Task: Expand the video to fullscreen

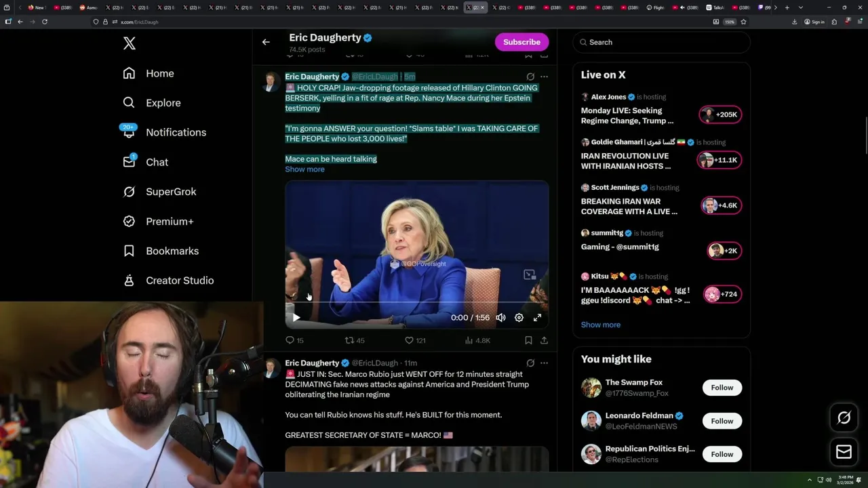Action: (x=537, y=317)
